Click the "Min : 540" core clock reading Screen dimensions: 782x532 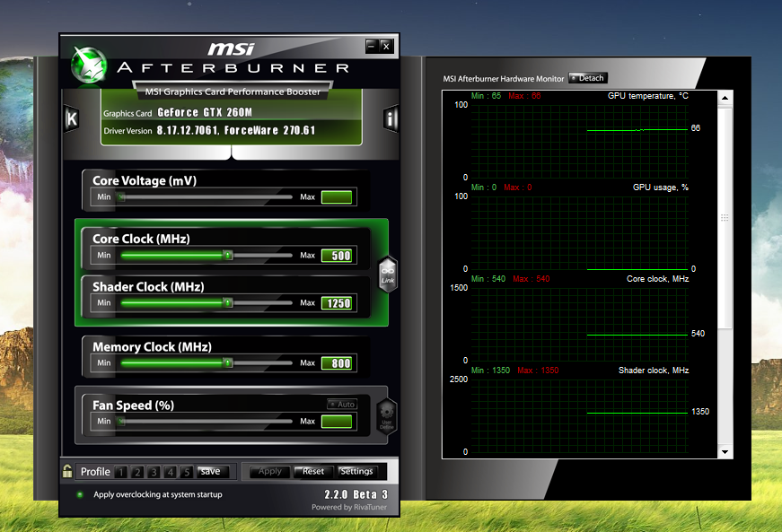488,279
